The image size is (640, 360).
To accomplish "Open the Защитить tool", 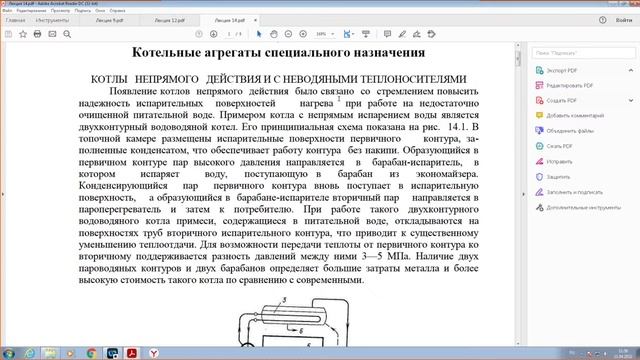I will 552,177.
